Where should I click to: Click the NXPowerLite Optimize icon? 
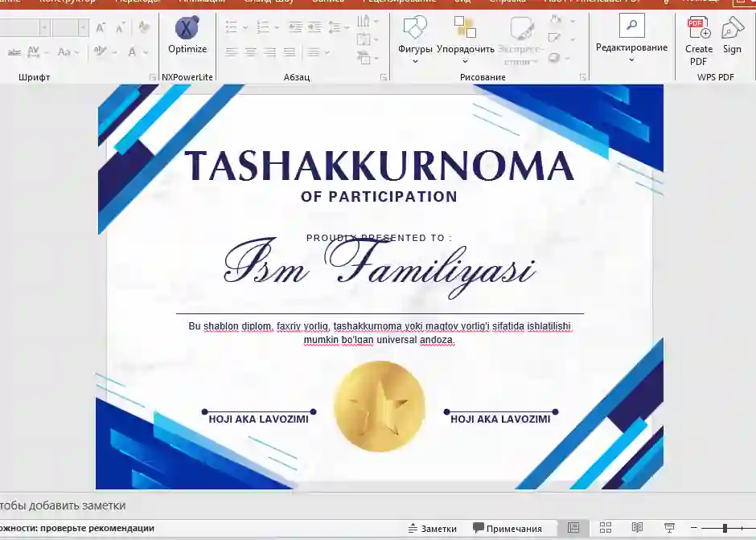[187, 28]
